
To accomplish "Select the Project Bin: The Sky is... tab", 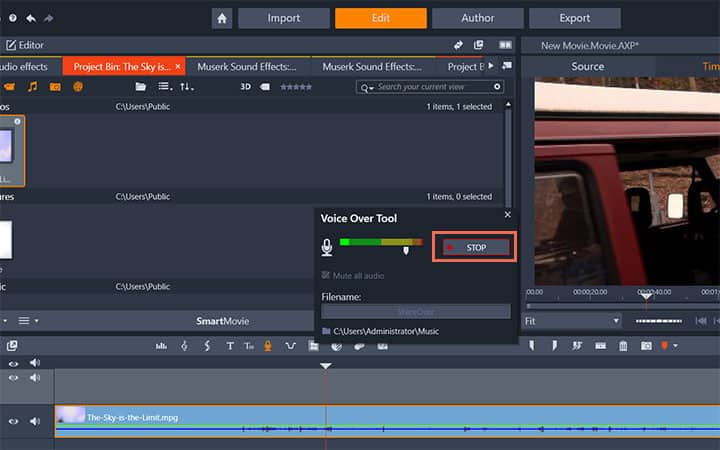I will [x=122, y=67].
